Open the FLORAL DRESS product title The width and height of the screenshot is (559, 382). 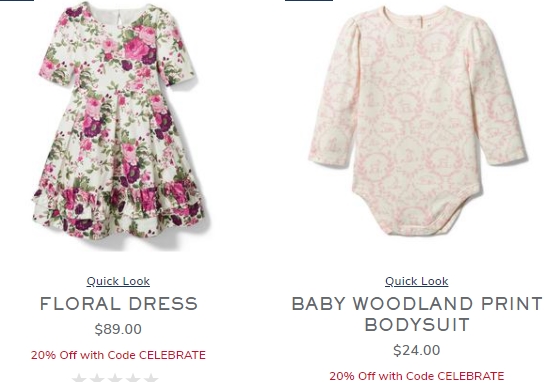(118, 304)
